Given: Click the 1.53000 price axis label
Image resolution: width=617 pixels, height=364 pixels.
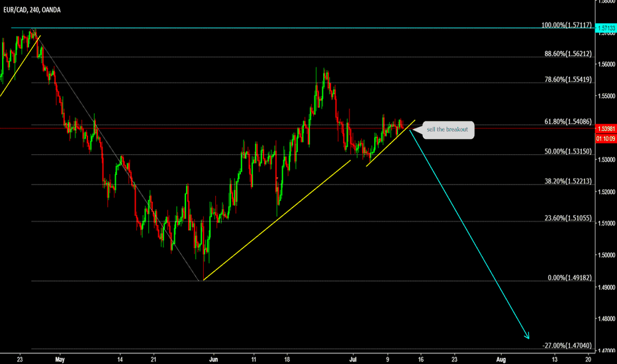Looking at the screenshot, I should [606, 159].
